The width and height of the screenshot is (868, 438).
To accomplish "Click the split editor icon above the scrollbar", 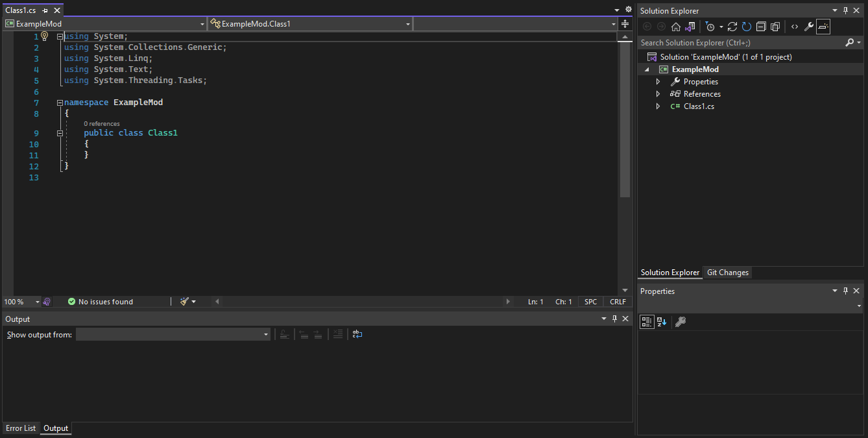I will (625, 24).
